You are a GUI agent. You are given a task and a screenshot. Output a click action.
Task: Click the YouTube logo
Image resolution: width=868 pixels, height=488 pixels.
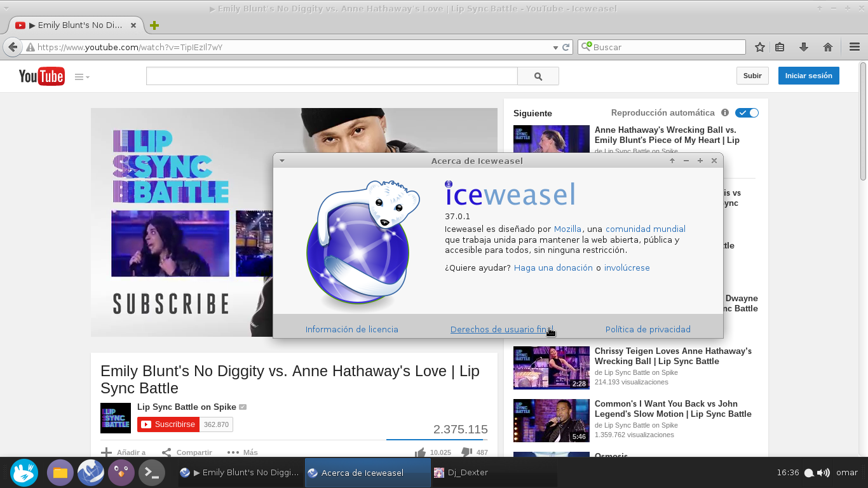coord(41,76)
